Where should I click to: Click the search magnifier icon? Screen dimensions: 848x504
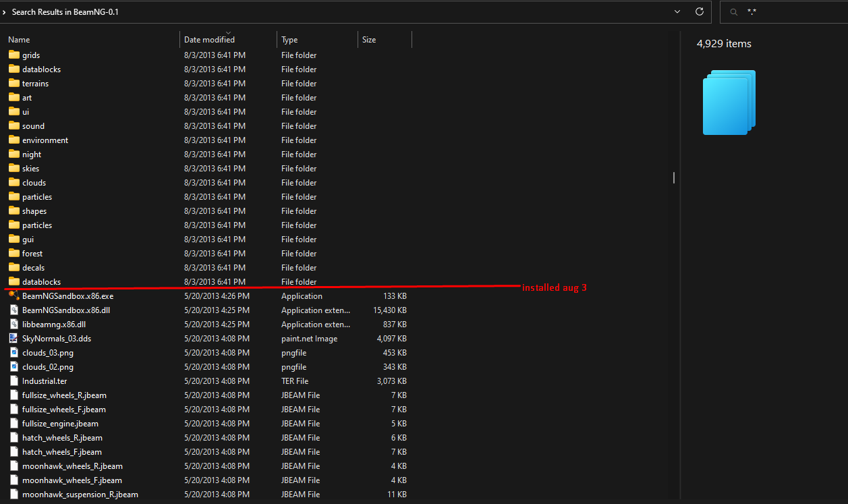(x=733, y=12)
